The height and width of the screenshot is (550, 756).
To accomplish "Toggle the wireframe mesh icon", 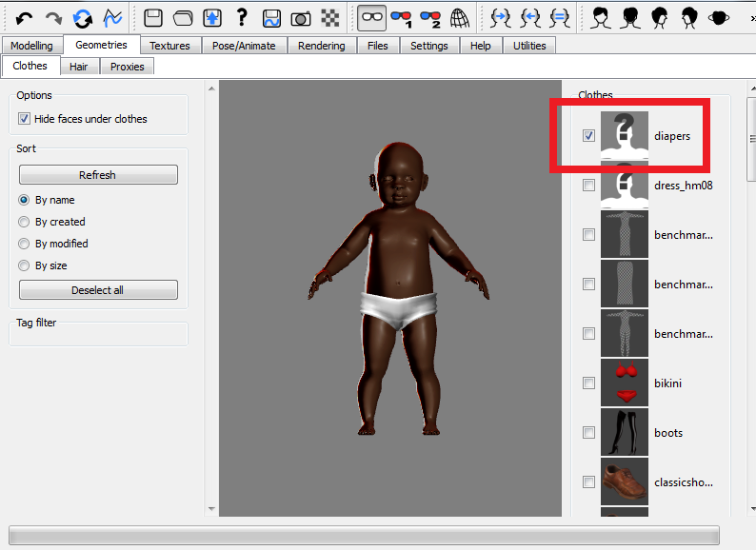I will tap(460, 18).
